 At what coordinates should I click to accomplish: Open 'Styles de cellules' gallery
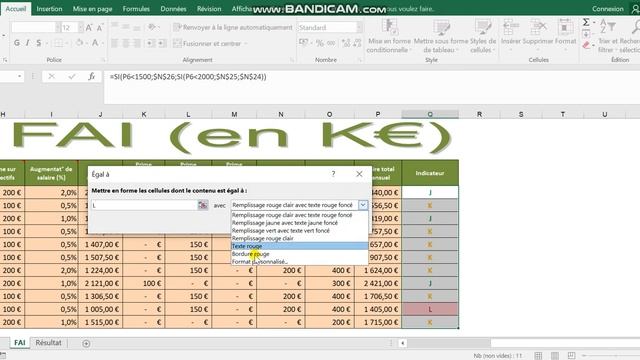click(x=483, y=37)
